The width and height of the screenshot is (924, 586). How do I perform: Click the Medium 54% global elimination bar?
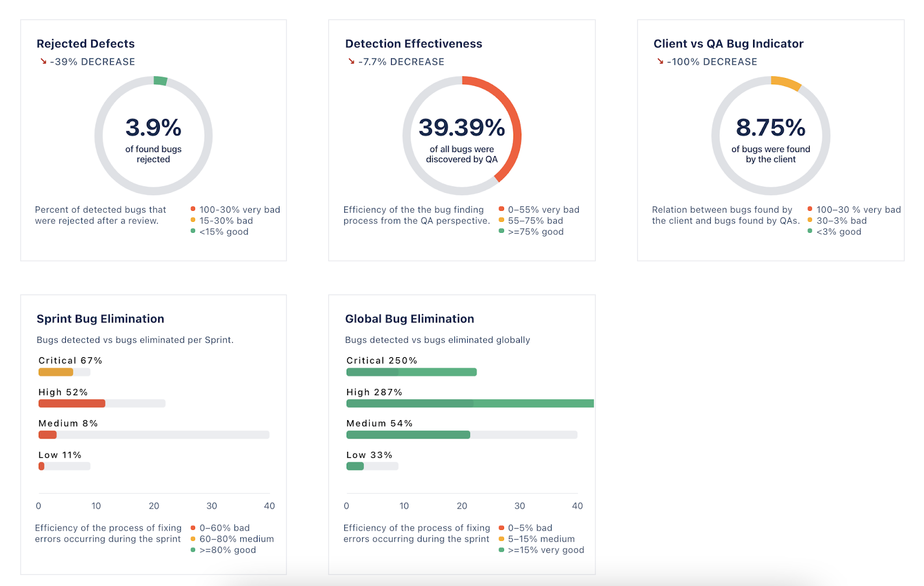pyautogui.click(x=408, y=435)
